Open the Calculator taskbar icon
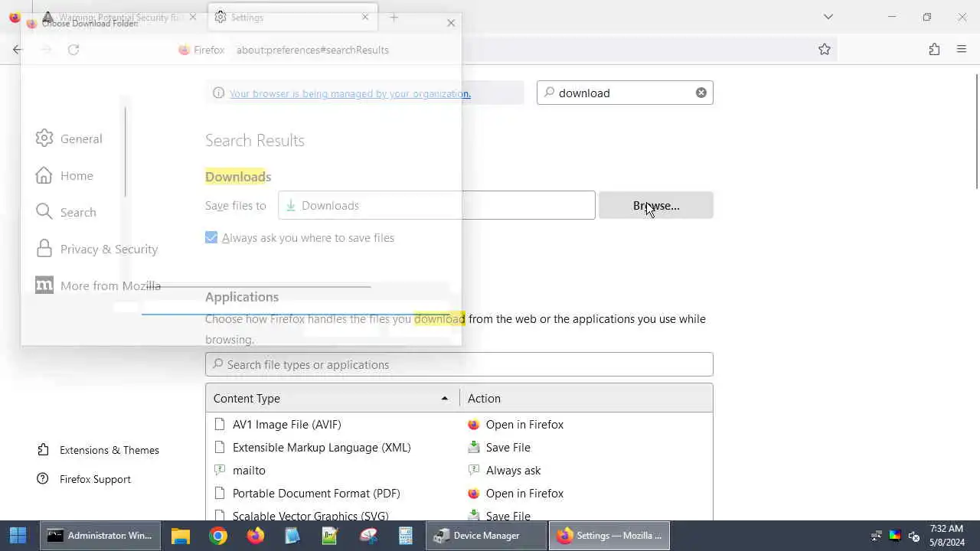980x551 pixels. pos(406,536)
